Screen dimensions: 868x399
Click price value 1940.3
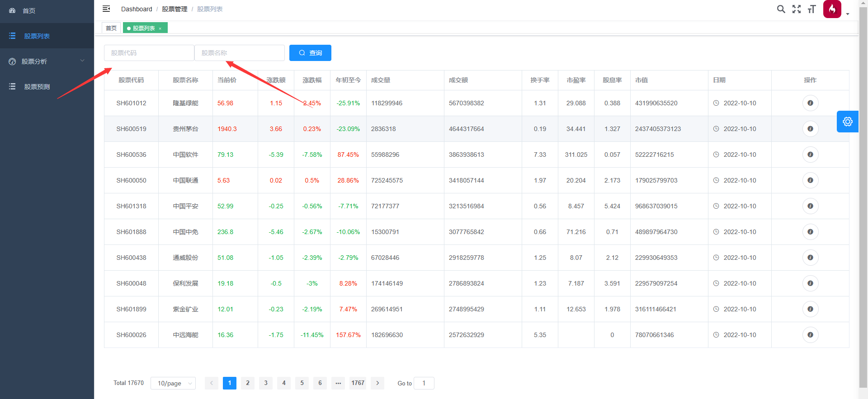227,129
